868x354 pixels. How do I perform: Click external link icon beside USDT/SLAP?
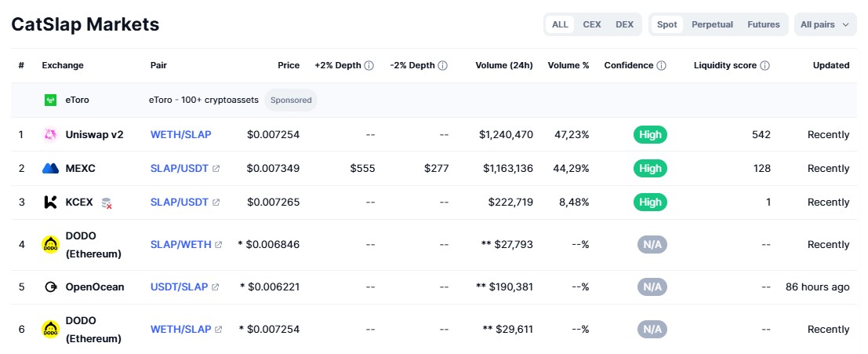point(216,287)
